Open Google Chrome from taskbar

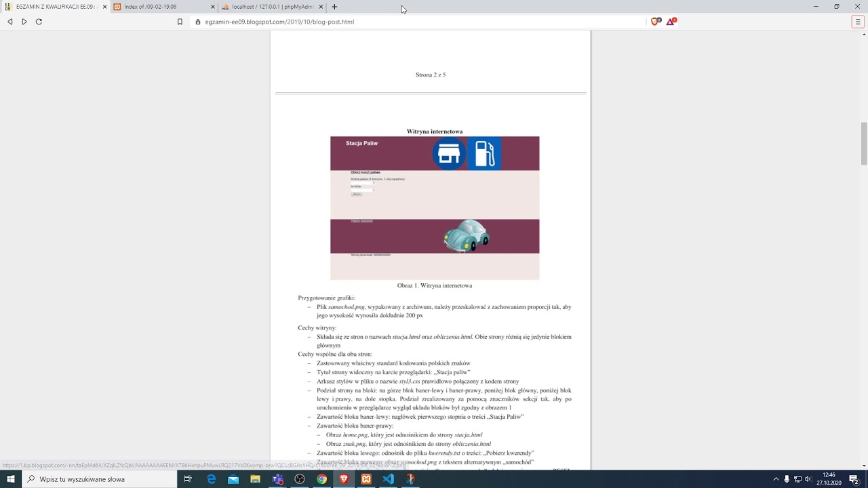pyautogui.click(x=322, y=479)
